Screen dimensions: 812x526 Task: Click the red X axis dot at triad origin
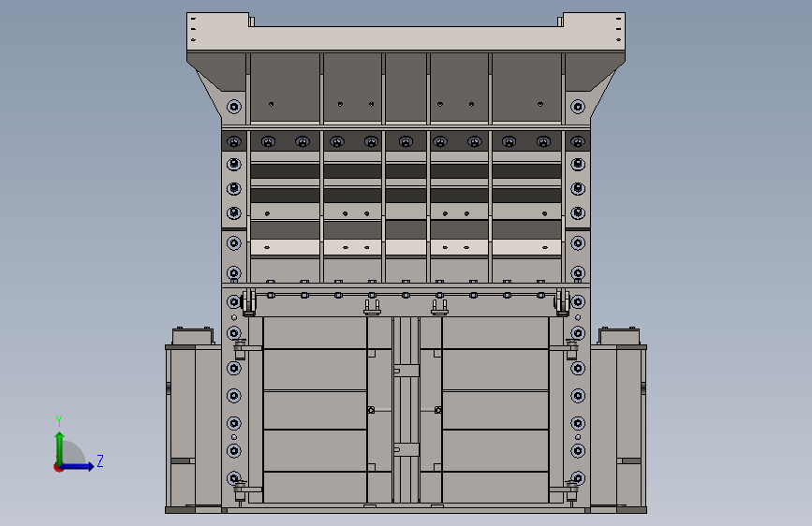tap(58, 467)
